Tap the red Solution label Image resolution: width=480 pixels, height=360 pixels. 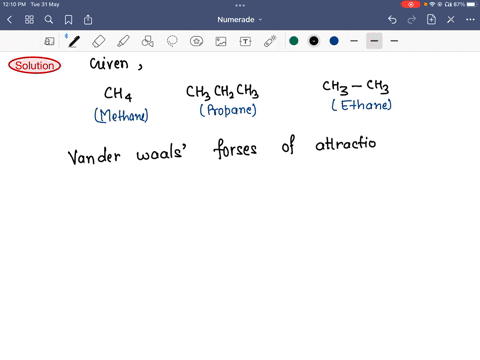[35, 65]
